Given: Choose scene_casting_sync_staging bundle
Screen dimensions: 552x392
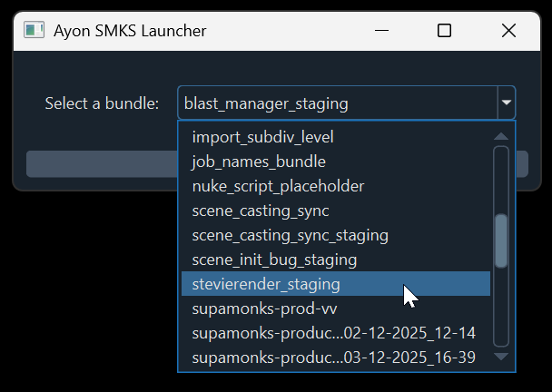Looking at the screenshot, I should pos(290,236).
